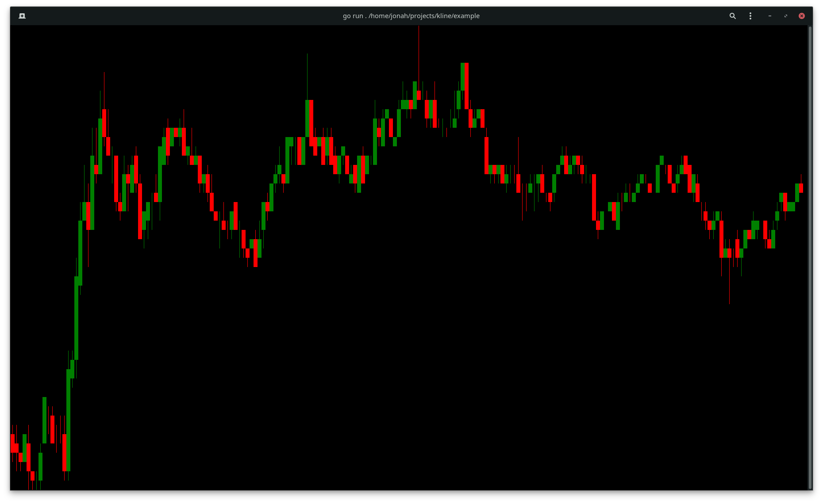Open a new terminal tab

[22, 16]
